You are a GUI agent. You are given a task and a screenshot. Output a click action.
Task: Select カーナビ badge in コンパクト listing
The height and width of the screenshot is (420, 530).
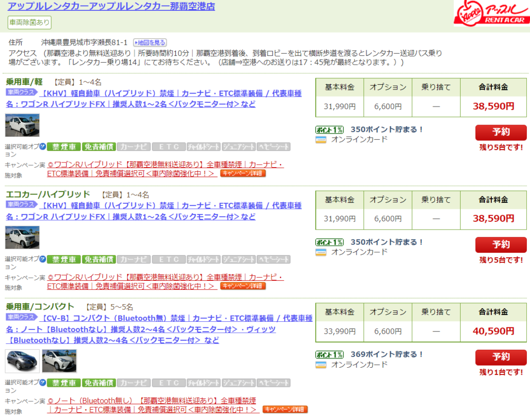[134, 383]
